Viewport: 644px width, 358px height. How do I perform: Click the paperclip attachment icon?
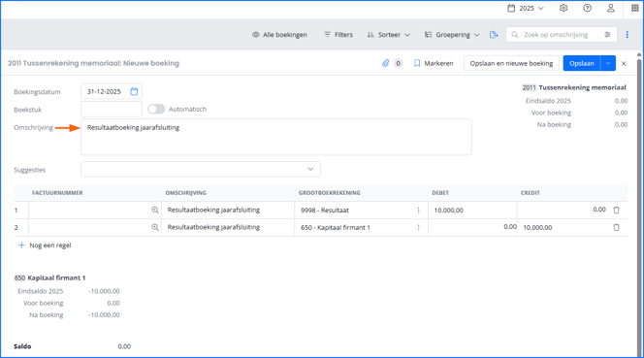385,63
